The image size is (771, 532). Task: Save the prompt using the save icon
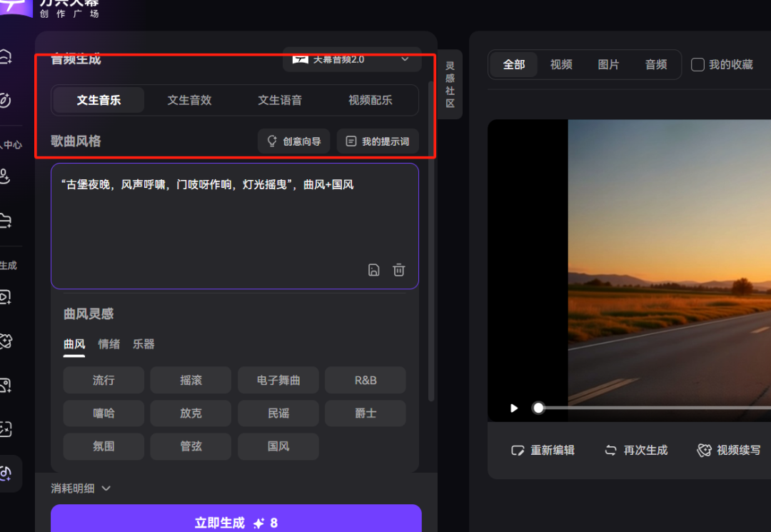click(374, 270)
